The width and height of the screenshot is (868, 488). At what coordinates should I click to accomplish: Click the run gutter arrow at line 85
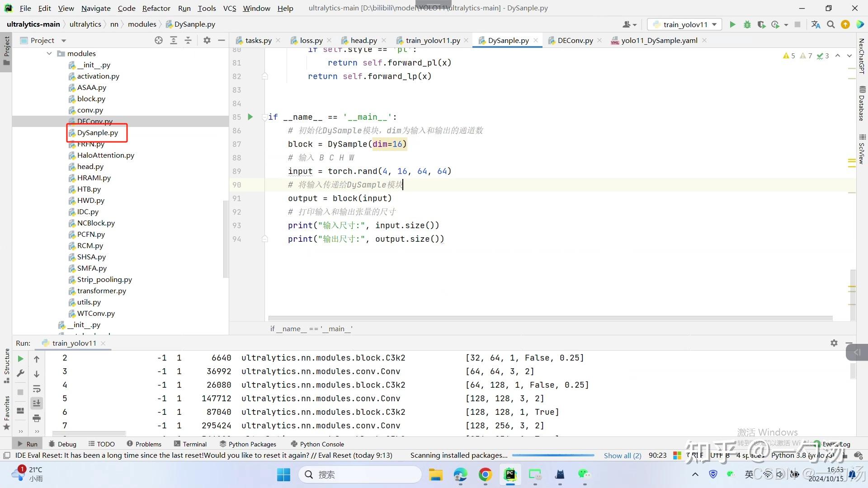[250, 117]
